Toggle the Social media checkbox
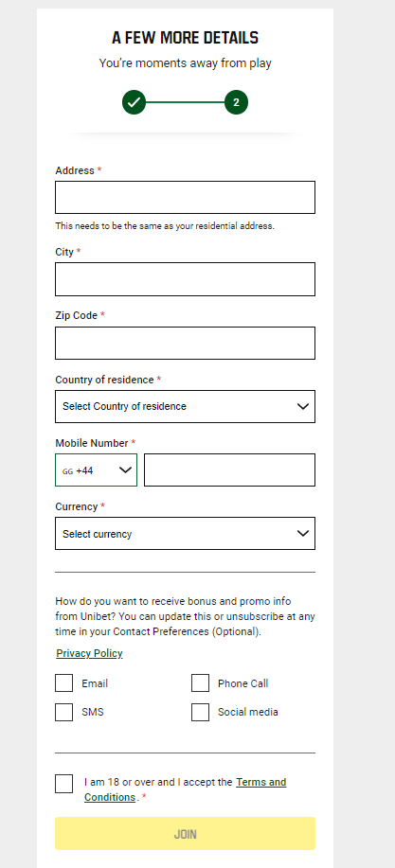 click(200, 712)
